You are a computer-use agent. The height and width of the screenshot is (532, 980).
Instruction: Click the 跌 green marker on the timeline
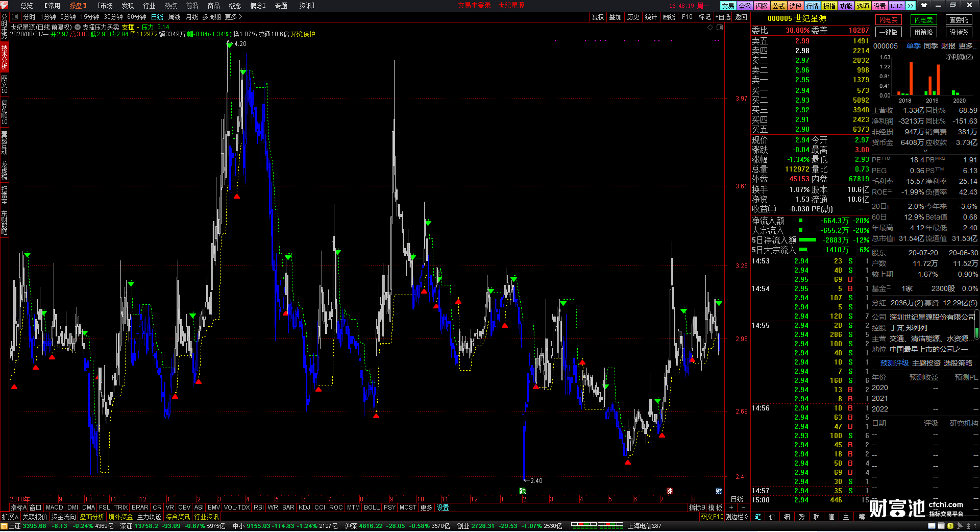click(523, 491)
